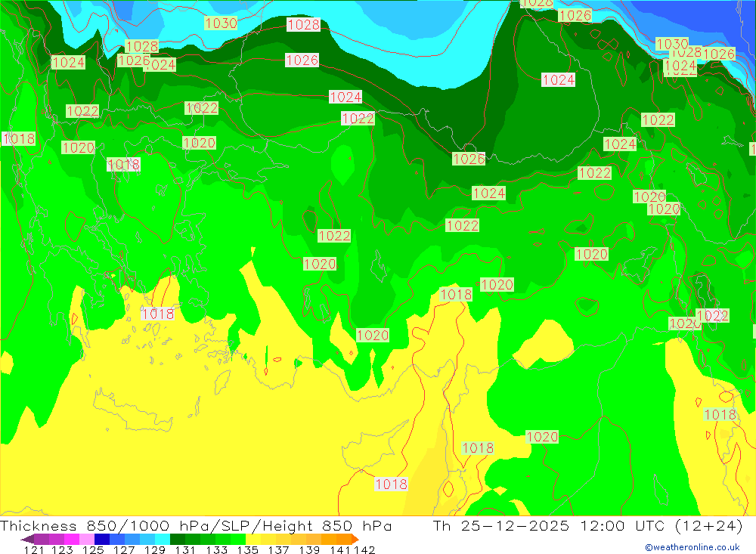The image size is (756, 554).
Task: Click the legend value 121
Action: coord(34,549)
